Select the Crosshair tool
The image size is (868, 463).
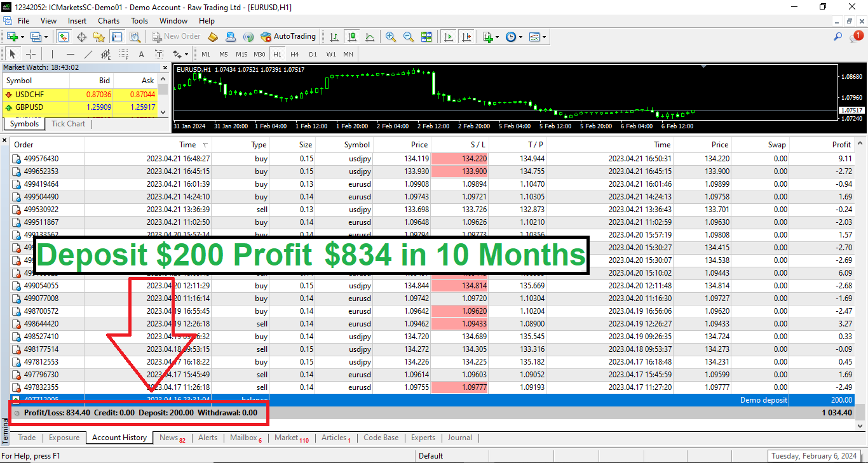pyautogui.click(x=31, y=54)
